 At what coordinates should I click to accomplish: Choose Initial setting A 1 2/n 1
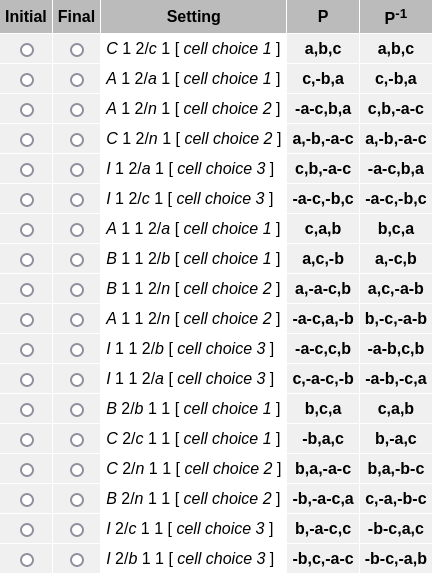point(27,110)
